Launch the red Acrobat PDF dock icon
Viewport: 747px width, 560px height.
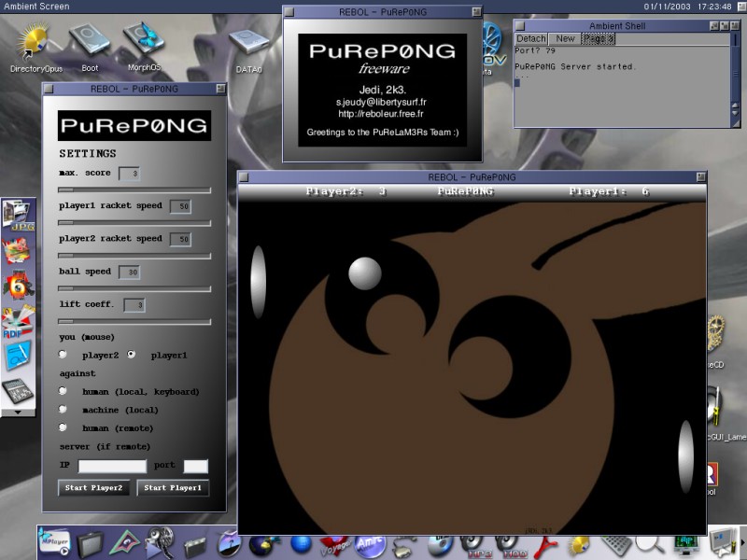pyautogui.click(x=546, y=547)
